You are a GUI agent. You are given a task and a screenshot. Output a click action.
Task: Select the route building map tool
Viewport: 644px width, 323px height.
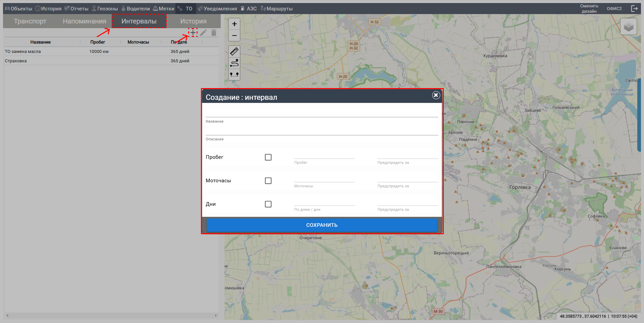pos(234,63)
